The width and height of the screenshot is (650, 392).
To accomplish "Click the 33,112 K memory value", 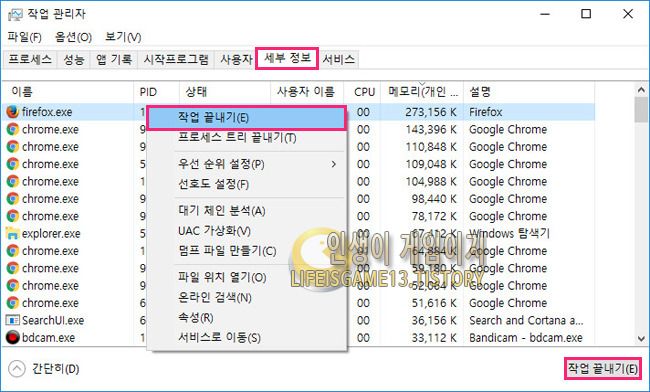I will [435, 338].
